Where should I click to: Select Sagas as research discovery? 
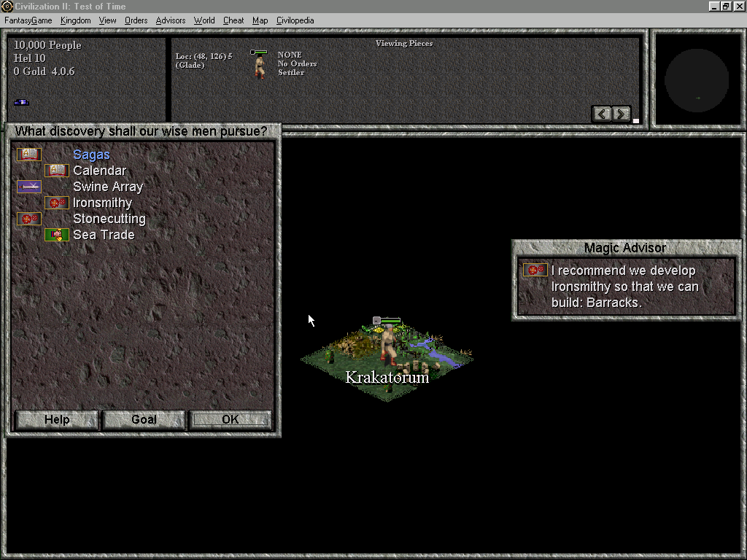[x=91, y=155]
